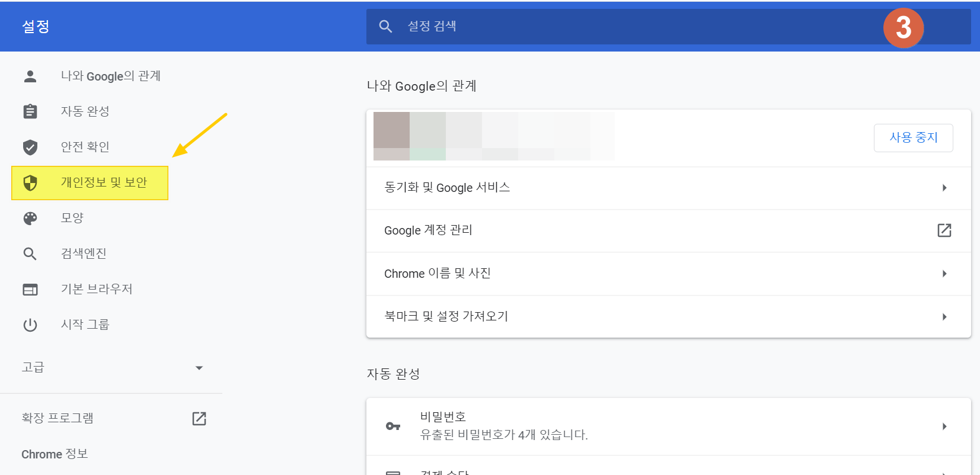Click the palette icon for 모양
This screenshot has width=980, height=475.
pyautogui.click(x=30, y=219)
